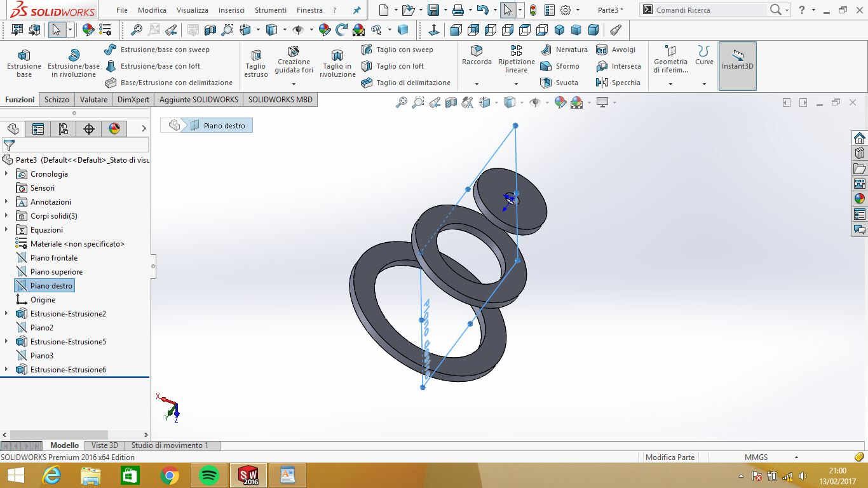Create a new document from title bar
The height and width of the screenshot is (488, 868).
[383, 10]
